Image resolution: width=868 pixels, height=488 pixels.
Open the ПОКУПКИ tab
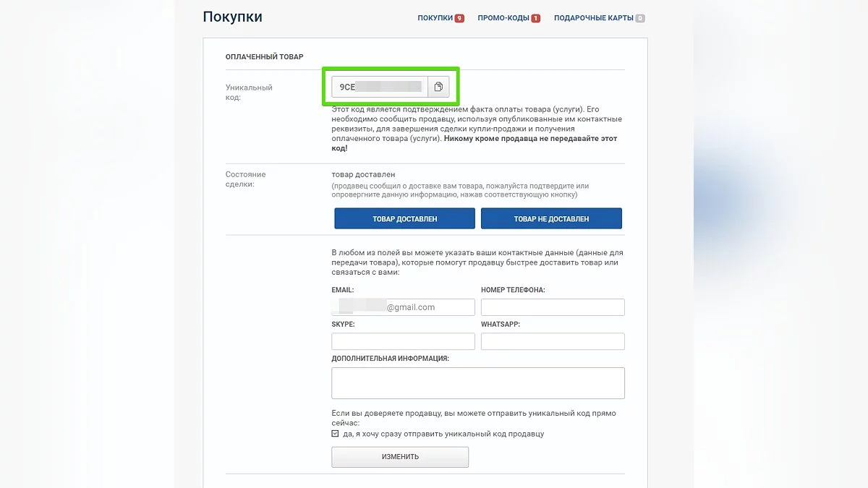click(x=435, y=18)
